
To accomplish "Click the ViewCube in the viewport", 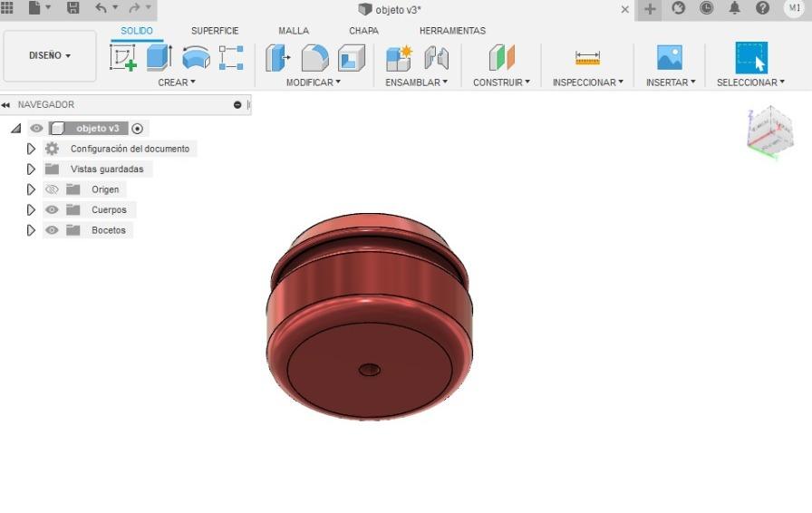I will coord(770,132).
